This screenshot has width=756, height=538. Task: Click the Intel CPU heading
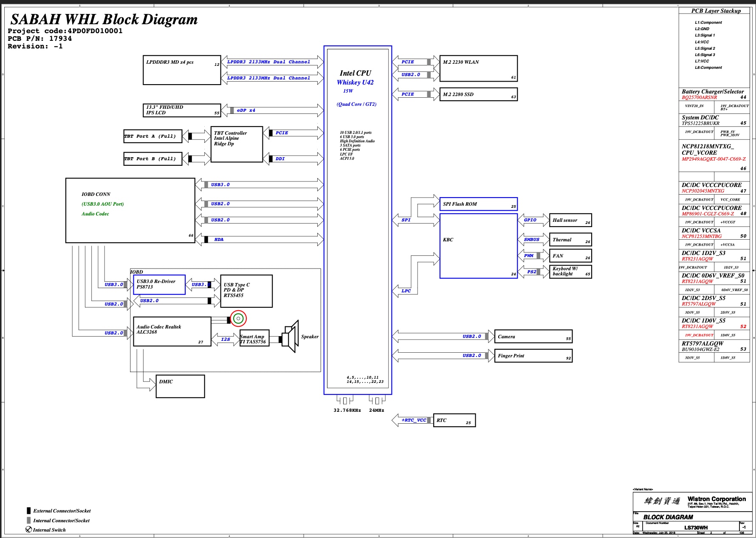click(x=355, y=73)
